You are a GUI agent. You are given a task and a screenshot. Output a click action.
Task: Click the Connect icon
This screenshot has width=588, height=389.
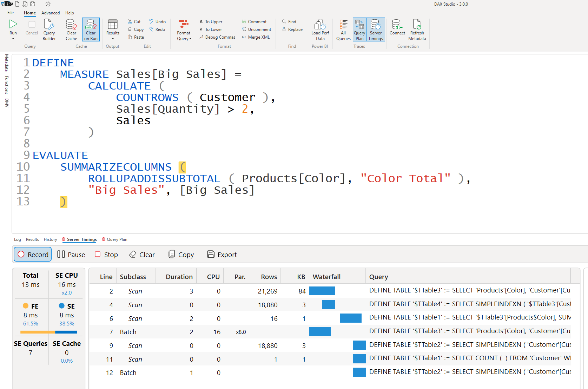pyautogui.click(x=397, y=29)
